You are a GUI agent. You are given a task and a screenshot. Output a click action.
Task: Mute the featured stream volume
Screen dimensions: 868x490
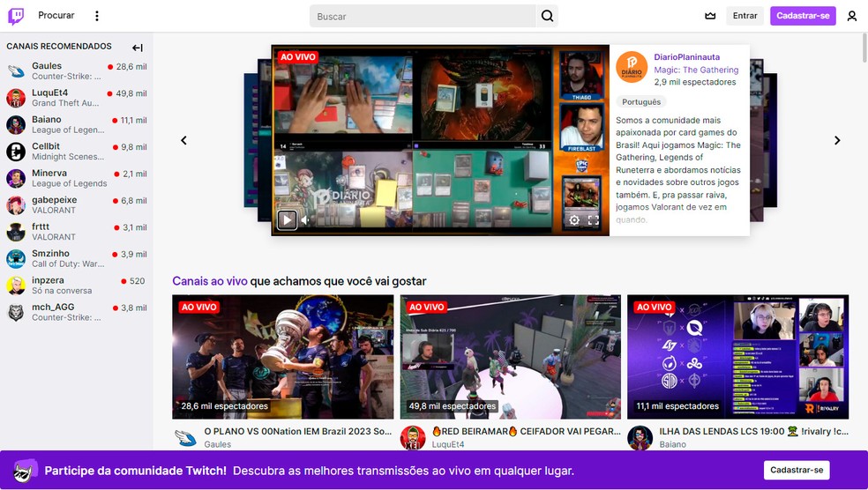tap(305, 220)
